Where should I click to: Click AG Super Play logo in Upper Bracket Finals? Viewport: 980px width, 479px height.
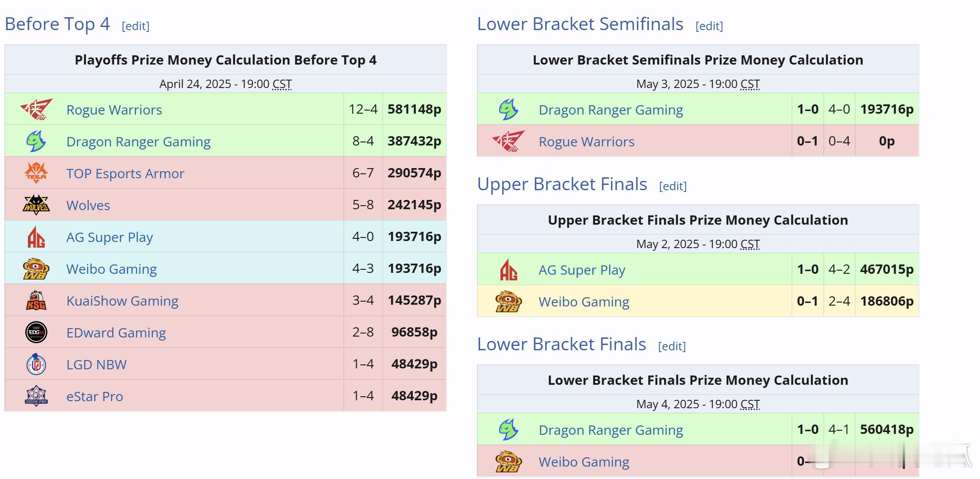coord(508,269)
